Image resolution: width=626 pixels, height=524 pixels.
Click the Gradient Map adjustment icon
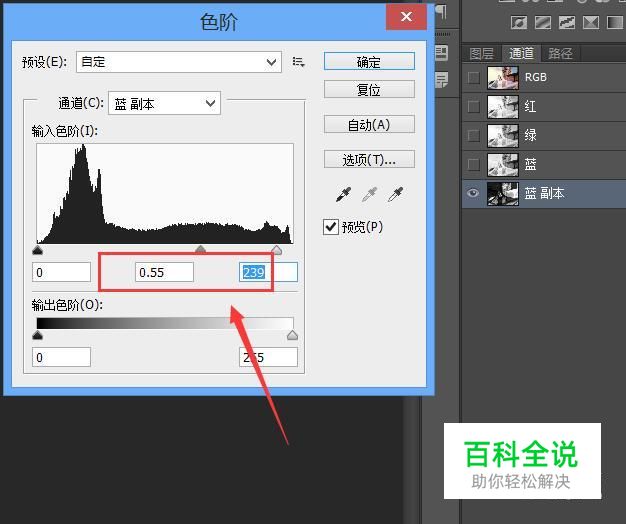(615, 23)
